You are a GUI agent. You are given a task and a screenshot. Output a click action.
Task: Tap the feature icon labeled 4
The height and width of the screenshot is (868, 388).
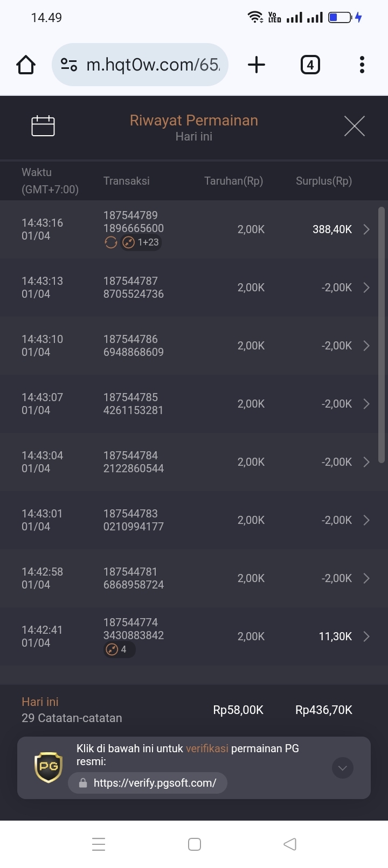119,649
